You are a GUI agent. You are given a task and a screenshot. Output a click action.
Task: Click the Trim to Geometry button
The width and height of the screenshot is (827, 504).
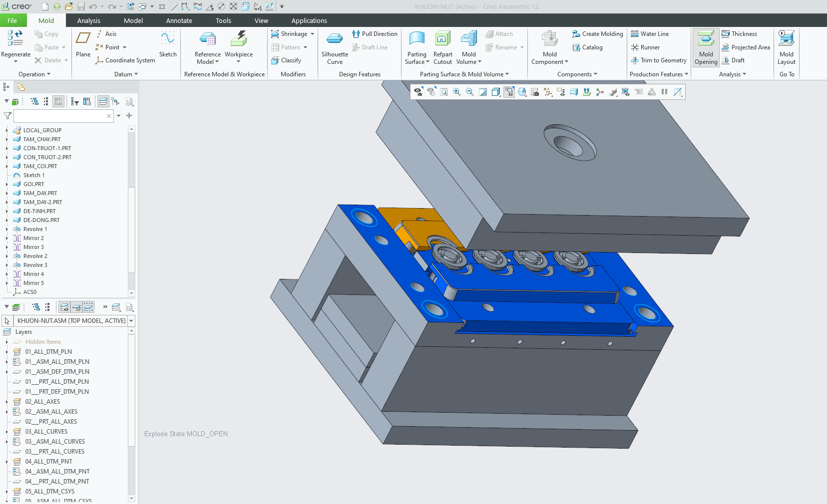click(x=659, y=60)
